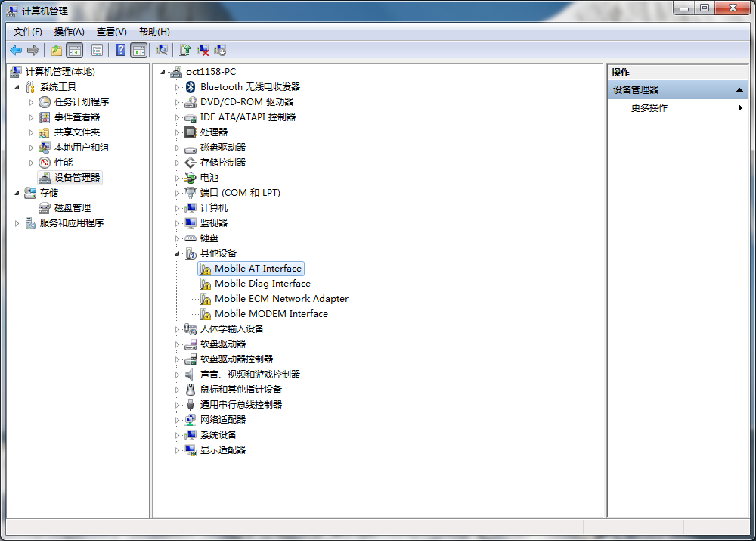The width and height of the screenshot is (756, 541).
Task: Select 磁盘管理 in left tree
Action: (x=72, y=208)
